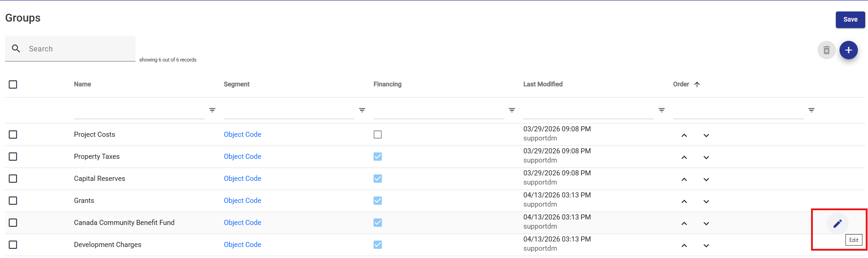
Task: Select the Grants row checkbox
Action: point(13,201)
